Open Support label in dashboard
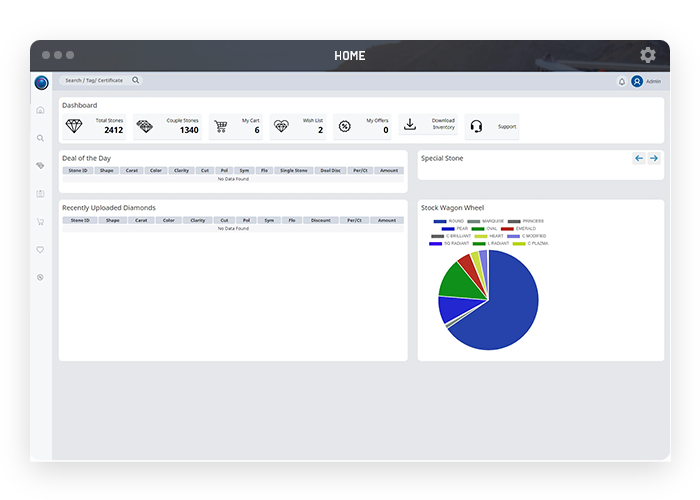 click(507, 126)
